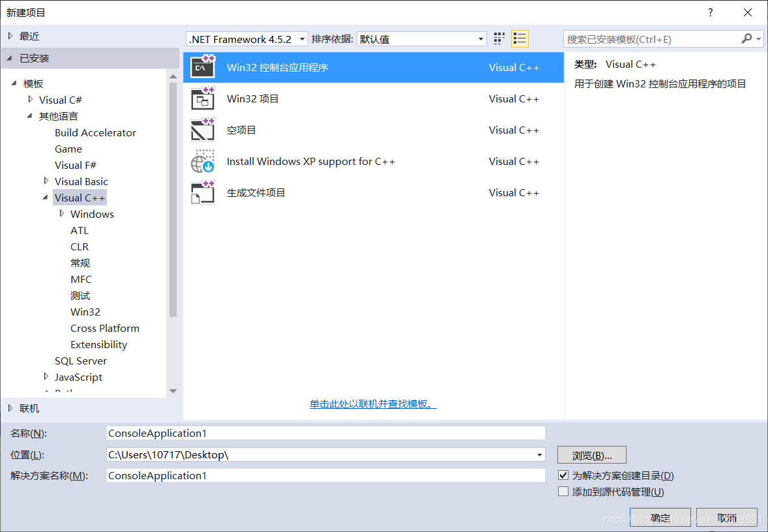Select the Win32 项目 template name

[253, 98]
